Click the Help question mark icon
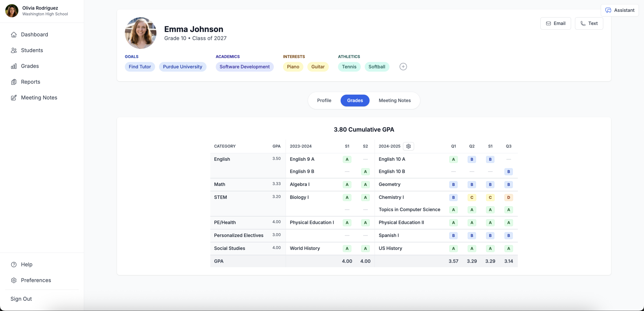The width and height of the screenshot is (644, 311). click(14, 264)
